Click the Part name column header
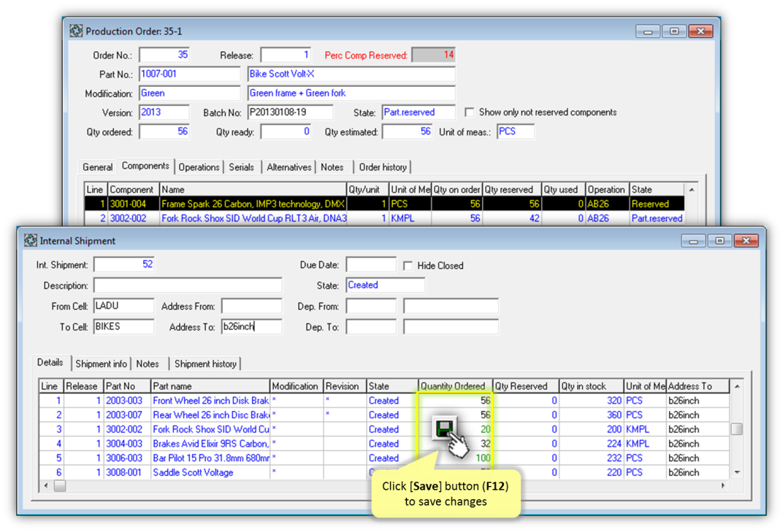The width and height of the screenshot is (783, 532). [x=210, y=386]
